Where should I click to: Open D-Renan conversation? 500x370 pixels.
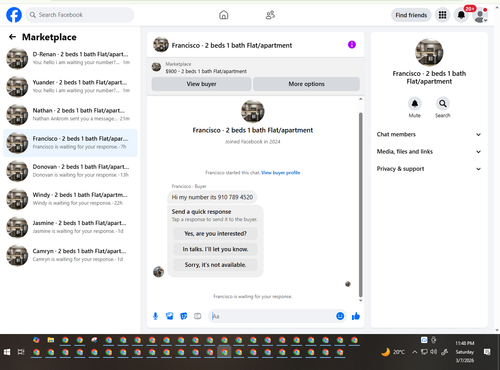click(x=70, y=58)
